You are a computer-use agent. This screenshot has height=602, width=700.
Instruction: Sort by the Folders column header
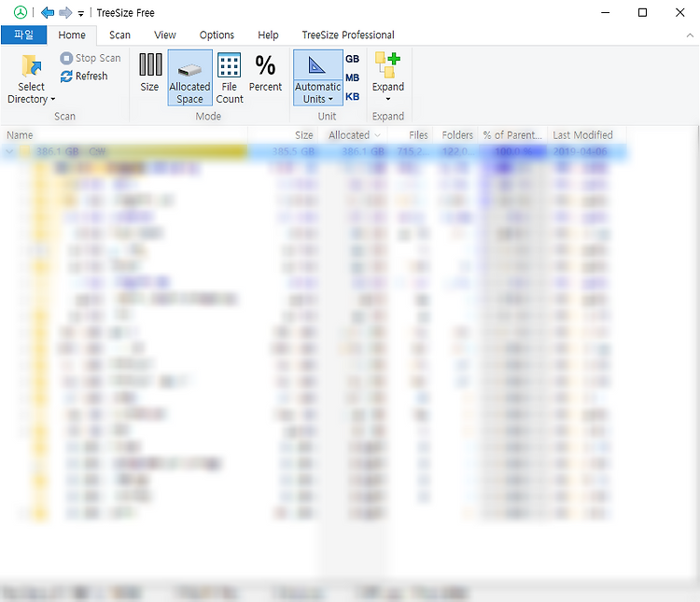[x=455, y=135]
